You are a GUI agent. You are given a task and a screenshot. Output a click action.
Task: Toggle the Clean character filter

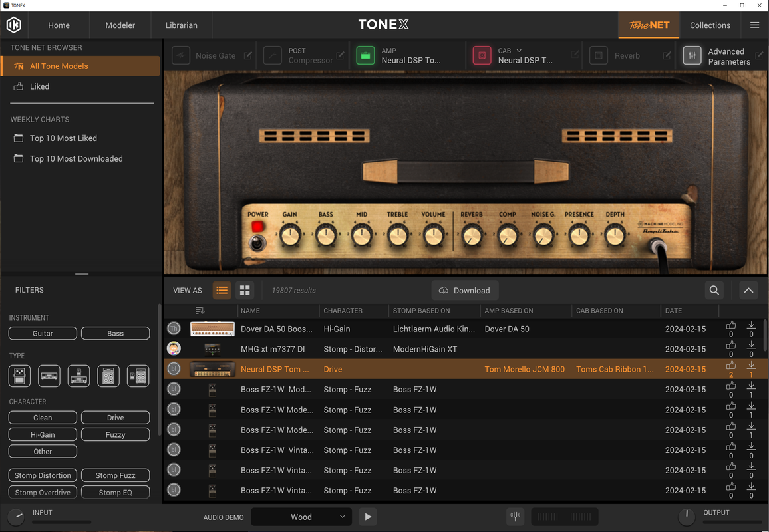43,418
